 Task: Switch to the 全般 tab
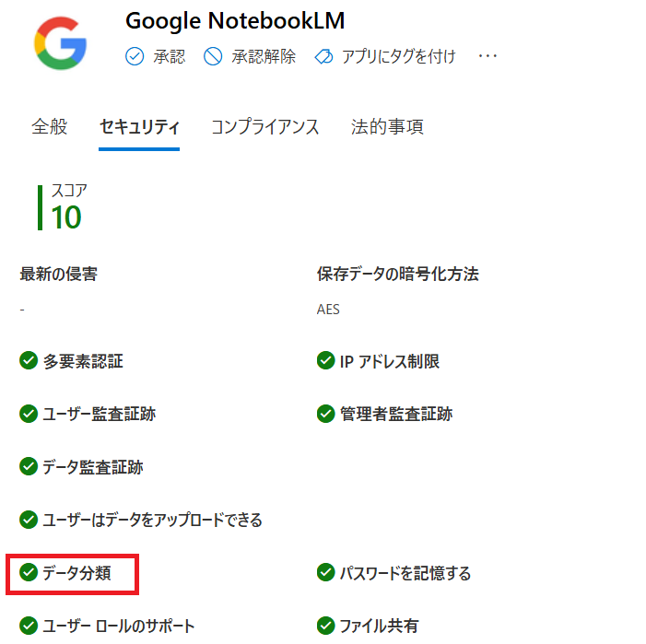50,127
